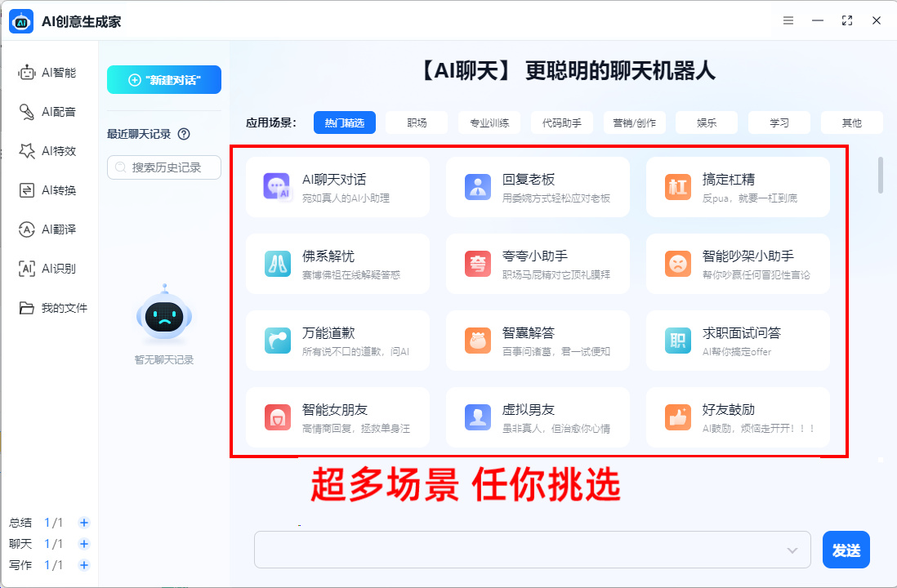Click the 智囊解答 card icon
Screen dimensions: 897x588
click(478, 341)
